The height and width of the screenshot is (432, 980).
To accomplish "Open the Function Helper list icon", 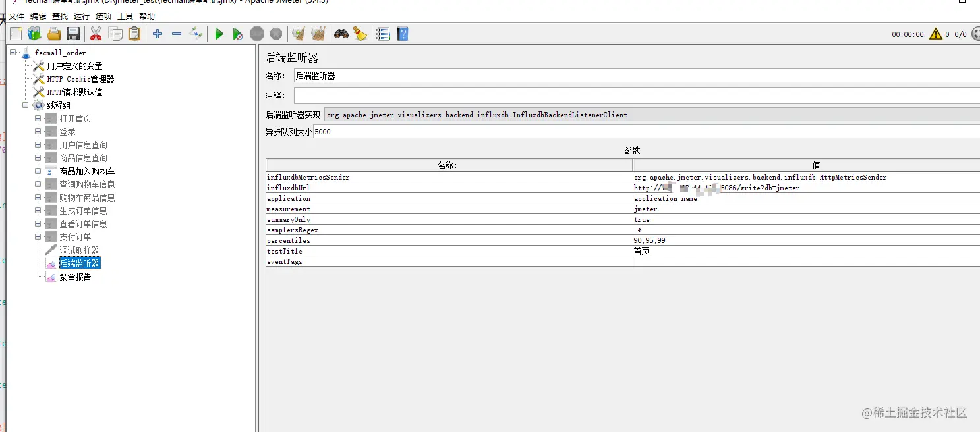I will pos(383,34).
